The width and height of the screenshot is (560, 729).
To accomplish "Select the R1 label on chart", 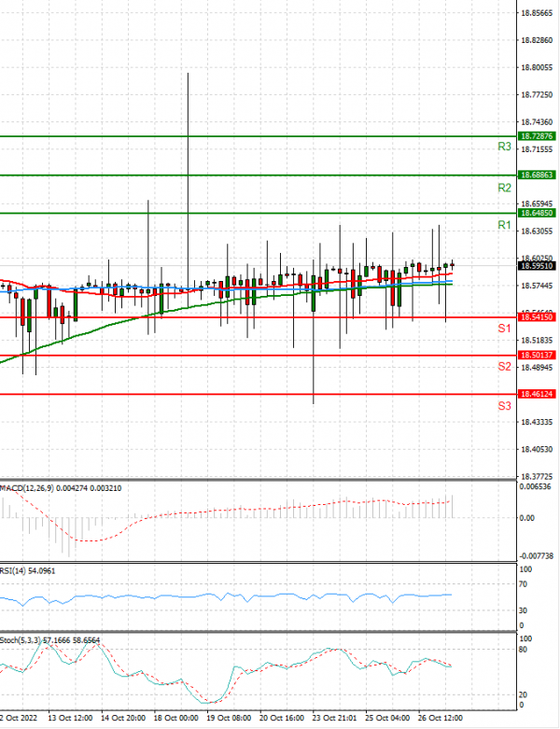I will (504, 226).
